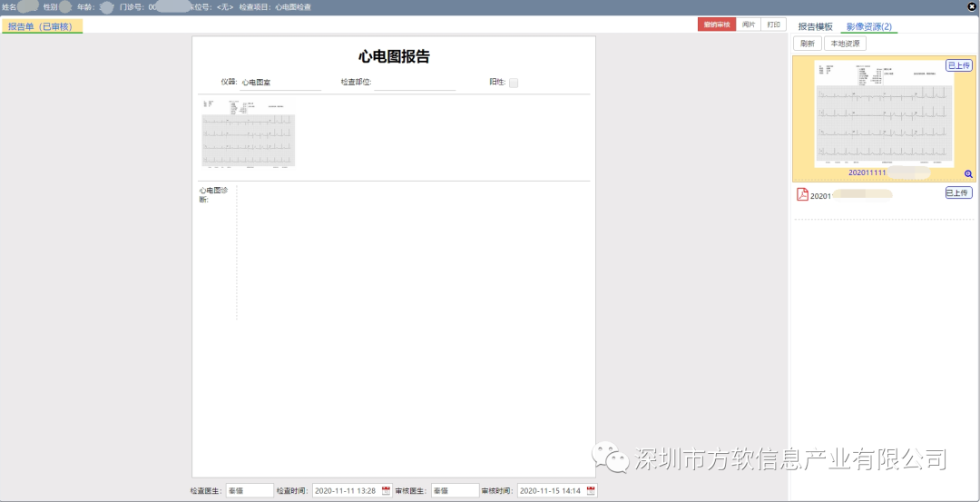
Task: Toggle the 阳性 checkbox
Action: (514, 83)
